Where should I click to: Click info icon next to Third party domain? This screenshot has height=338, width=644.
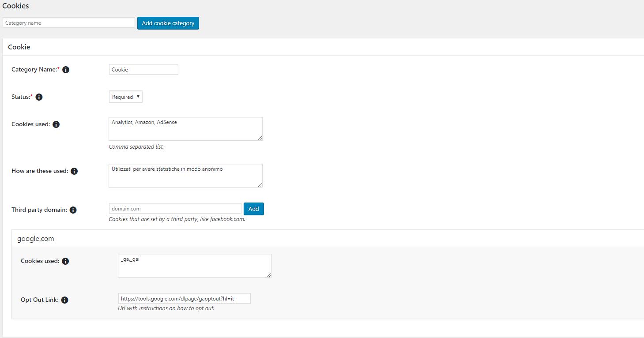(73, 210)
